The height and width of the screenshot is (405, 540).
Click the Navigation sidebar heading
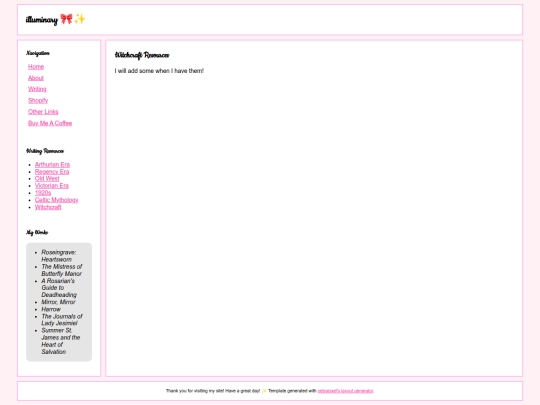pyautogui.click(x=38, y=53)
